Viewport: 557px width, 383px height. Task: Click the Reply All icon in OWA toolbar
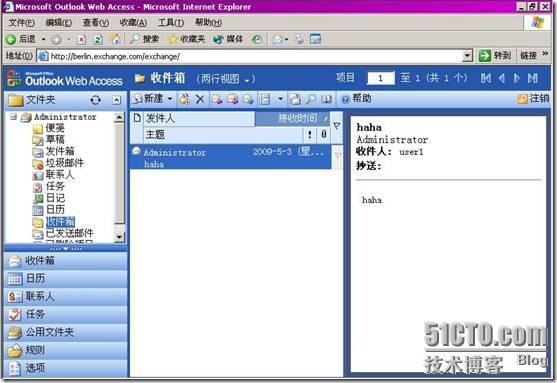tap(232, 99)
